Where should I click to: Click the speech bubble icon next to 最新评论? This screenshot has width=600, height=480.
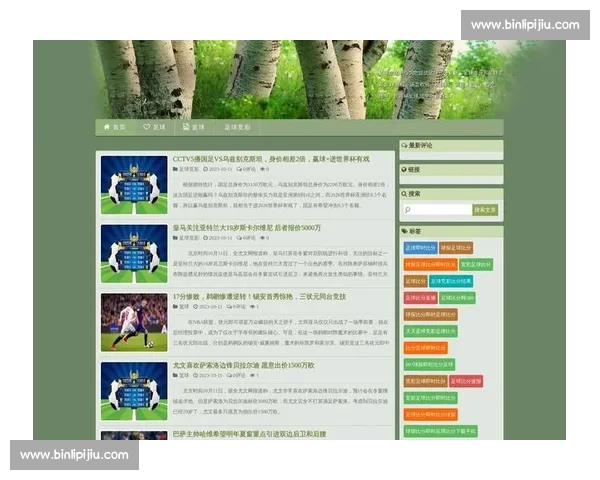[x=404, y=145]
